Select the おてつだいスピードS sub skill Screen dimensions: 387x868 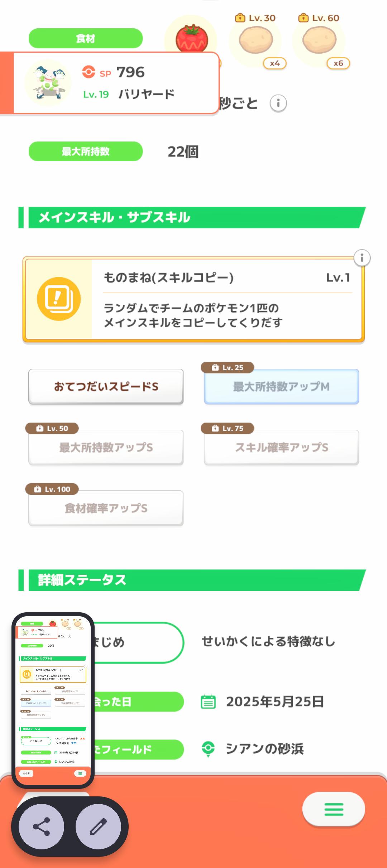(x=106, y=387)
